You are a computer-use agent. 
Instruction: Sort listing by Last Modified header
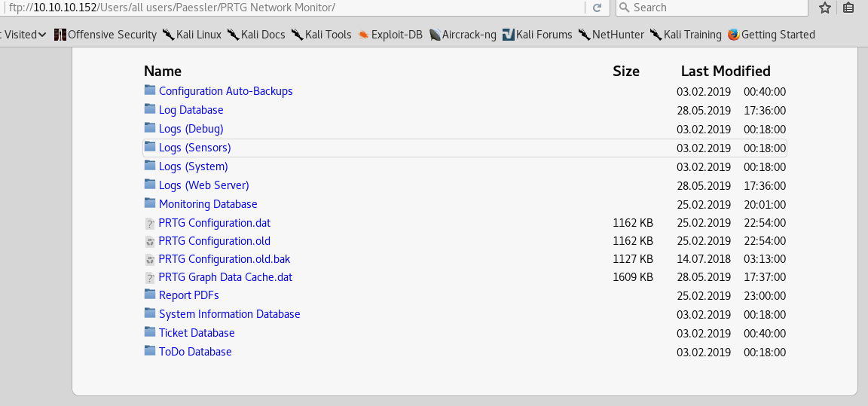tap(725, 72)
